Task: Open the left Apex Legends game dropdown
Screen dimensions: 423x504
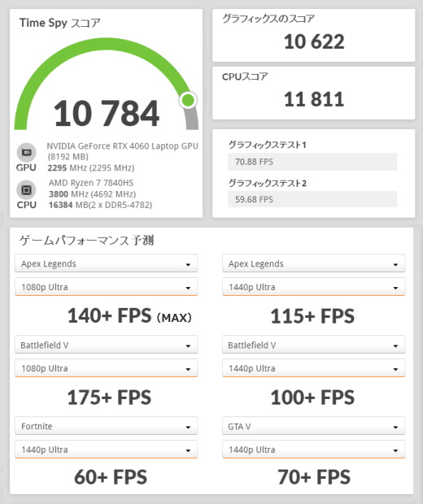Action: (x=106, y=263)
